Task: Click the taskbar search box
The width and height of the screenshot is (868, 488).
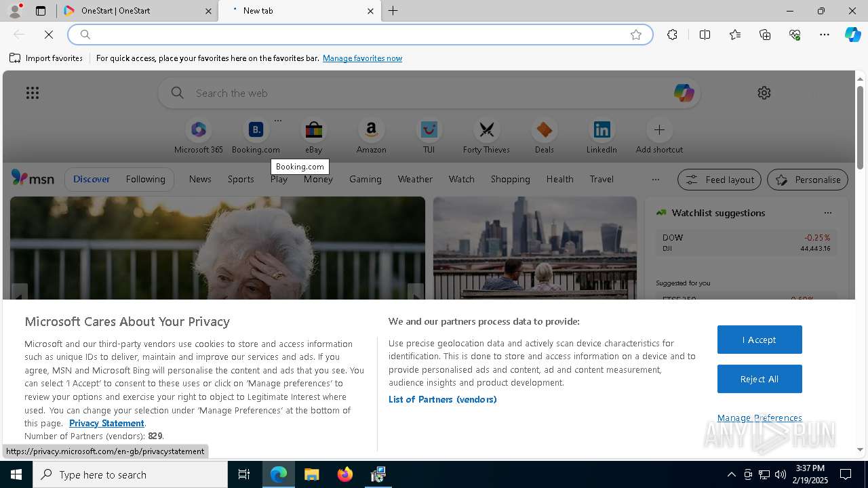Action: coord(130,474)
